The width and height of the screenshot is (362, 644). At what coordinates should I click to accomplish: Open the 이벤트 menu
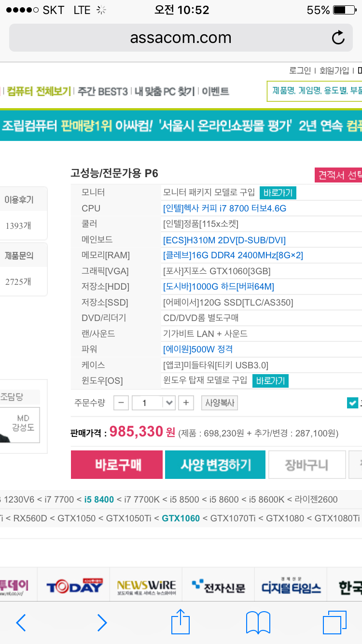click(x=215, y=91)
